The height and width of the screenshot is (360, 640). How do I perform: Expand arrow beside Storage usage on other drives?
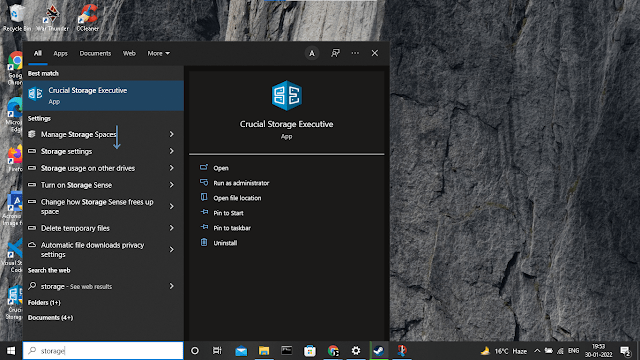click(x=171, y=168)
